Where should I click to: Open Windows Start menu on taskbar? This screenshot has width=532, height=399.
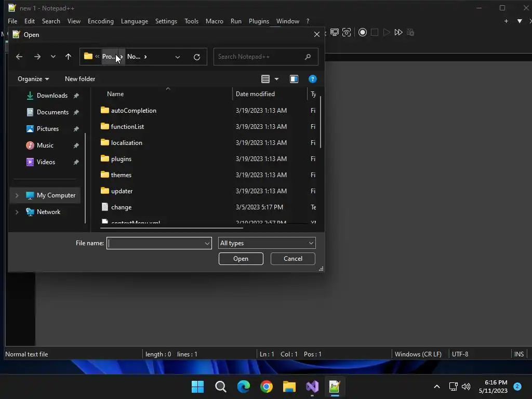(x=197, y=387)
